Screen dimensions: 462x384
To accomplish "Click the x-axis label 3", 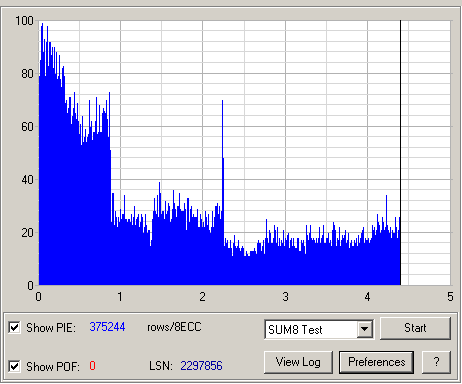I will coord(285,296).
